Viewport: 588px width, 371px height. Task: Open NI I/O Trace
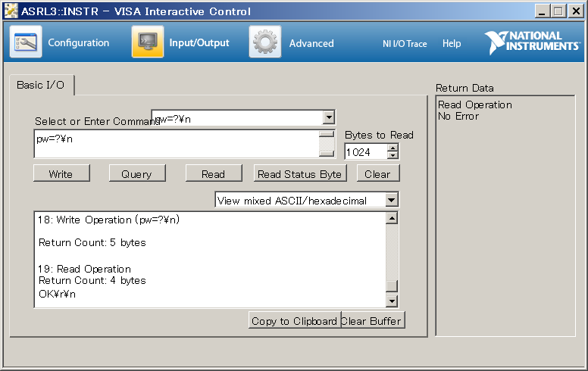pyautogui.click(x=405, y=44)
